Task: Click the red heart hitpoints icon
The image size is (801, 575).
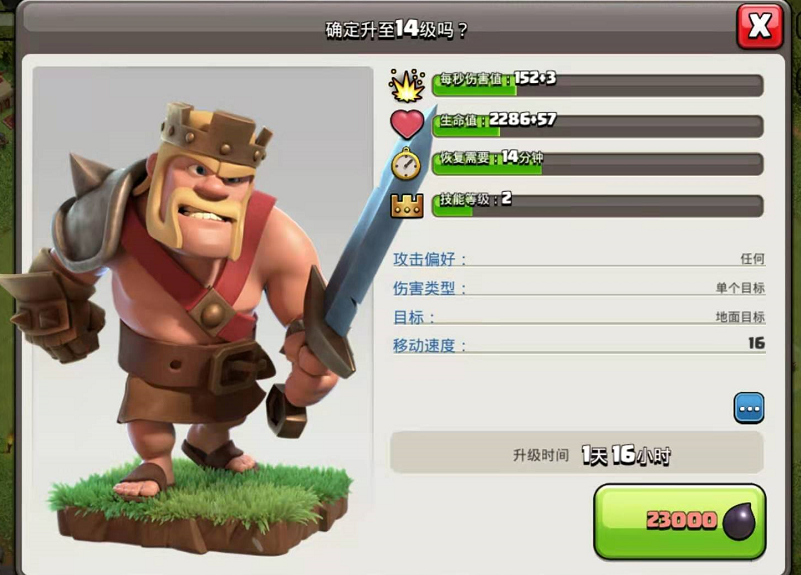Action: pyautogui.click(x=407, y=124)
